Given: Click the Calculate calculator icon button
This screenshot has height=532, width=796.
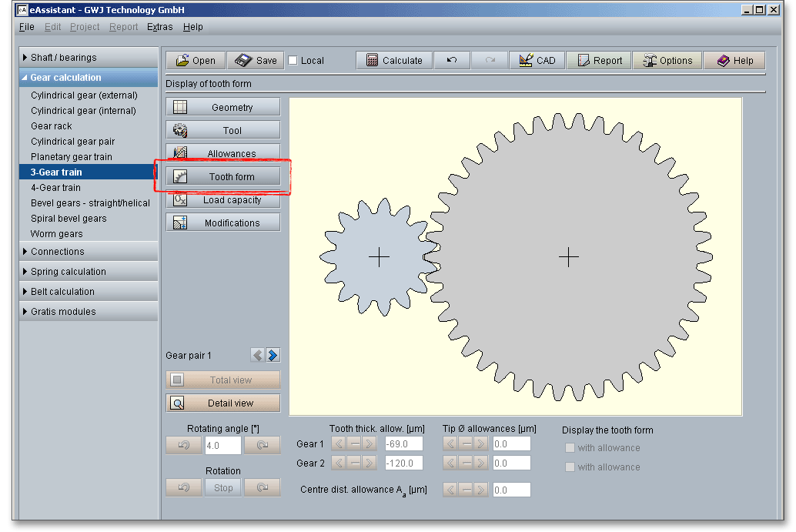Looking at the screenshot, I should point(393,61).
